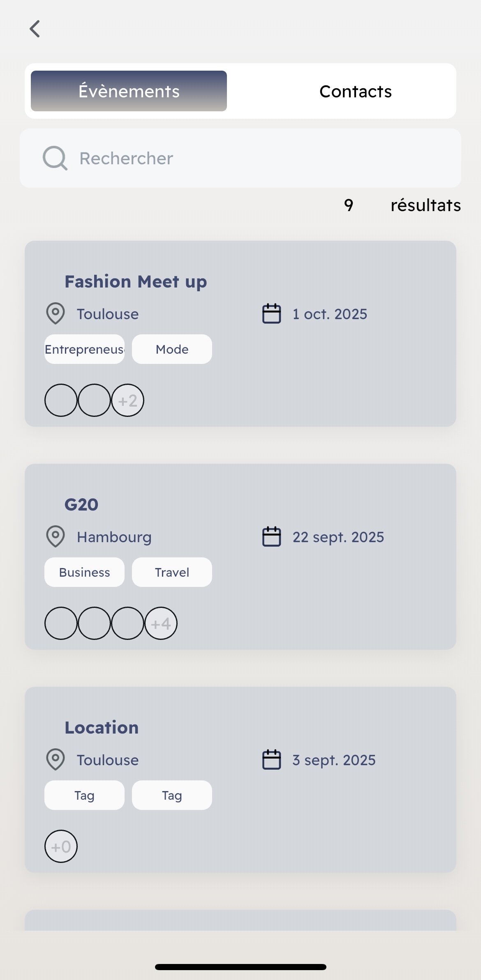This screenshot has height=980, width=481.
Task: Switch to the Contacts tab
Action: [x=355, y=91]
